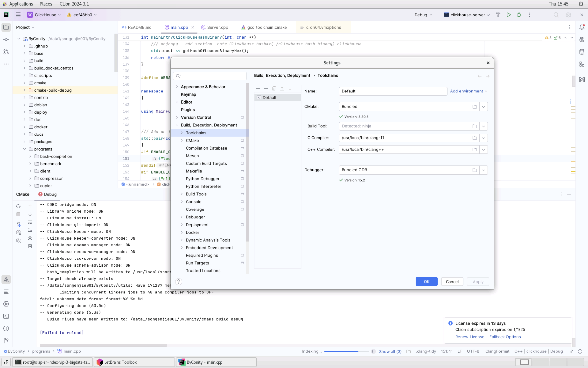
Task: Open the Commit tool window icon
Action: tap(6, 39)
